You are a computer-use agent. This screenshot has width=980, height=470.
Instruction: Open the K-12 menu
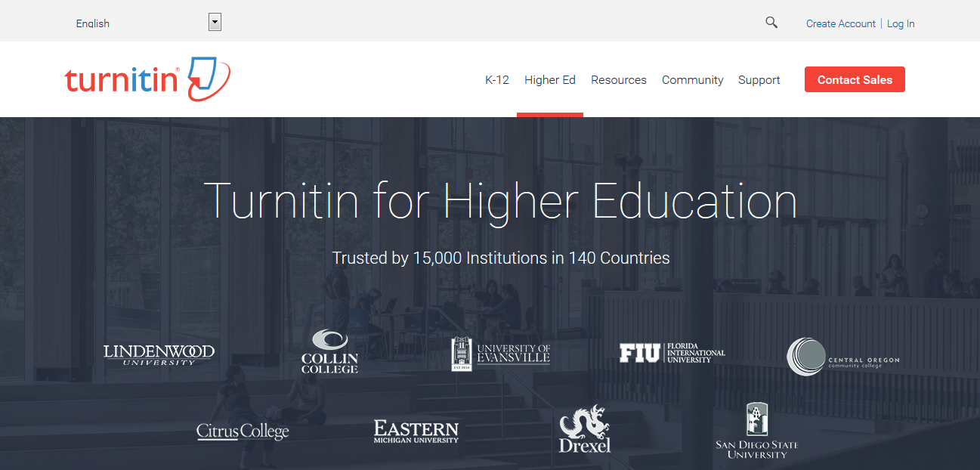497,80
